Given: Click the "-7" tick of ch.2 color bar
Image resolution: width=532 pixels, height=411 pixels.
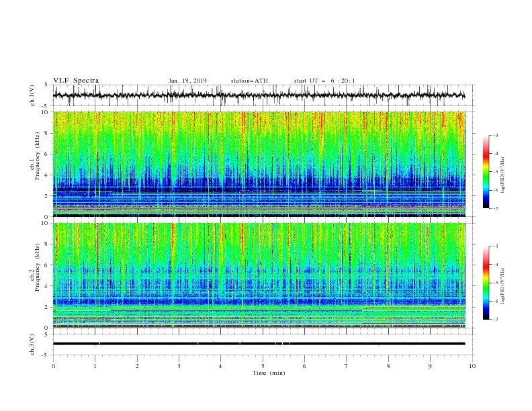Looking at the screenshot, I should [x=496, y=320].
